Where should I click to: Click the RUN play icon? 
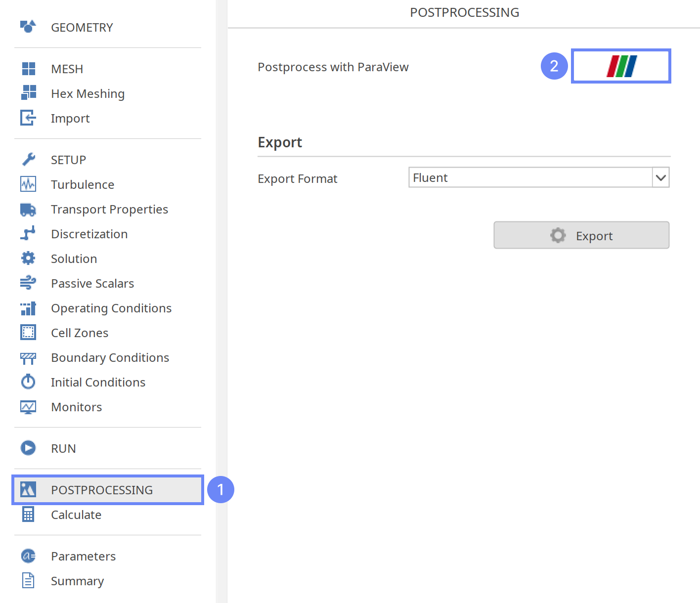[28, 448]
